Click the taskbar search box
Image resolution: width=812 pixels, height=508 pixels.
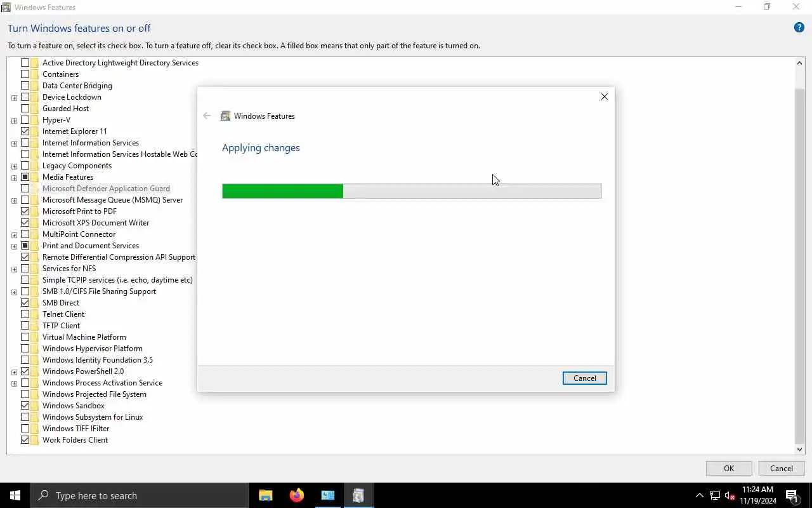pyautogui.click(x=140, y=495)
